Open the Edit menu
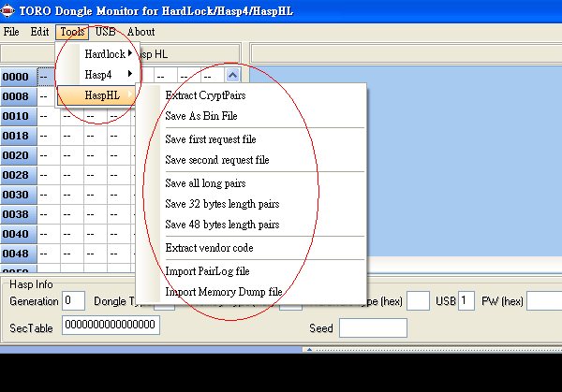Image resolution: width=562 pixels, height=392 pixels. (x=39, y=32)
